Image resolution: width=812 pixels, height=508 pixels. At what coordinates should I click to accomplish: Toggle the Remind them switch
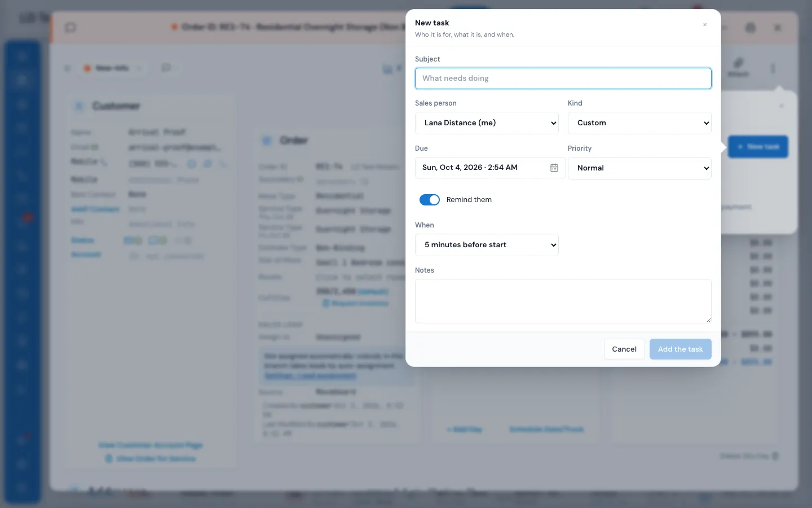click(430, 200)
